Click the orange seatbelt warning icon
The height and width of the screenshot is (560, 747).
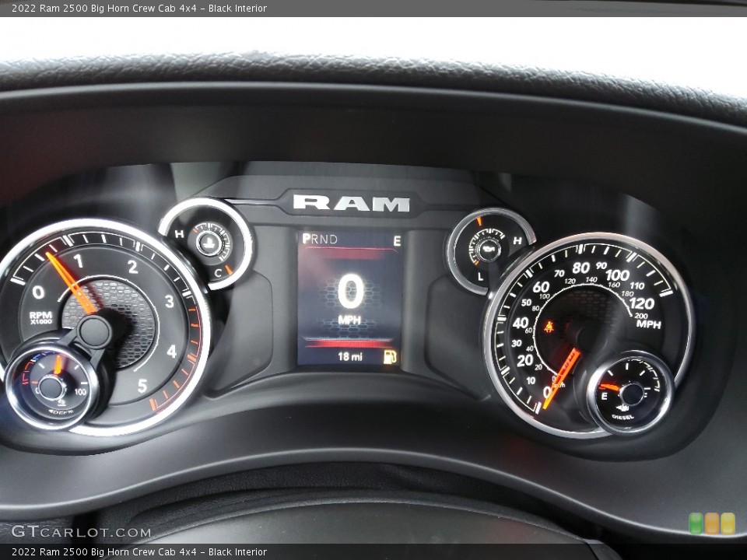pyautogui.click(x=549, y=327)
